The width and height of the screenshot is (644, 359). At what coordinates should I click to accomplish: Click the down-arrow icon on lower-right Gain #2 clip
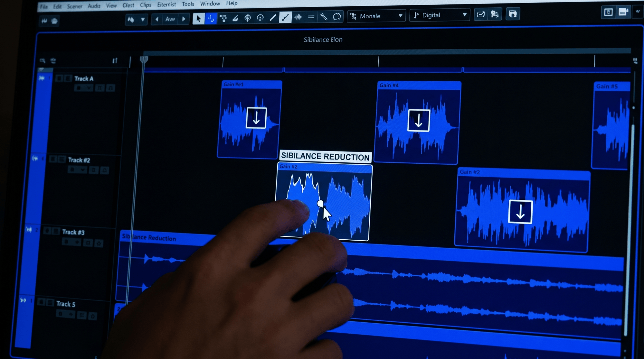[520, 212]
